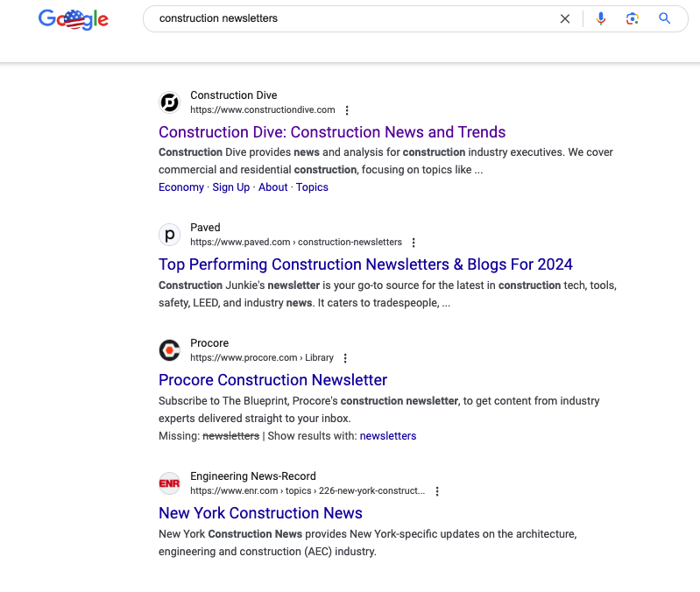The image size is (700, 592).
Task: Open Procore Construction Newsletter result
Action: [272, 380]
